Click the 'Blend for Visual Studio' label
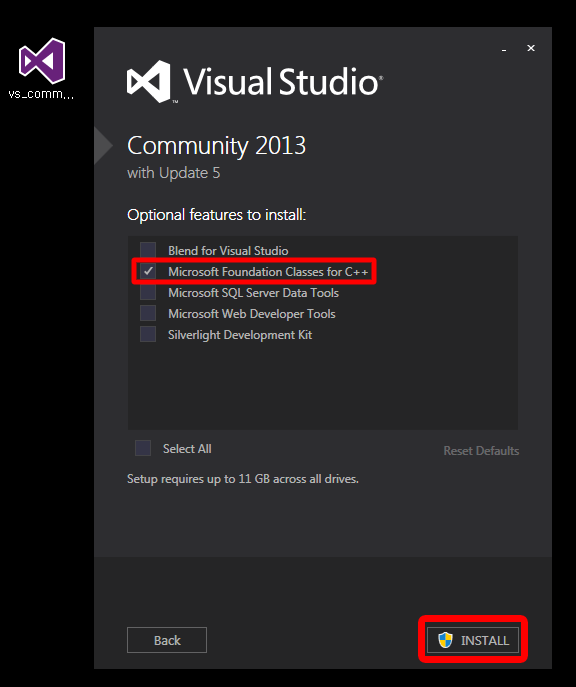The image size is (576, 687). click(228, 251)
